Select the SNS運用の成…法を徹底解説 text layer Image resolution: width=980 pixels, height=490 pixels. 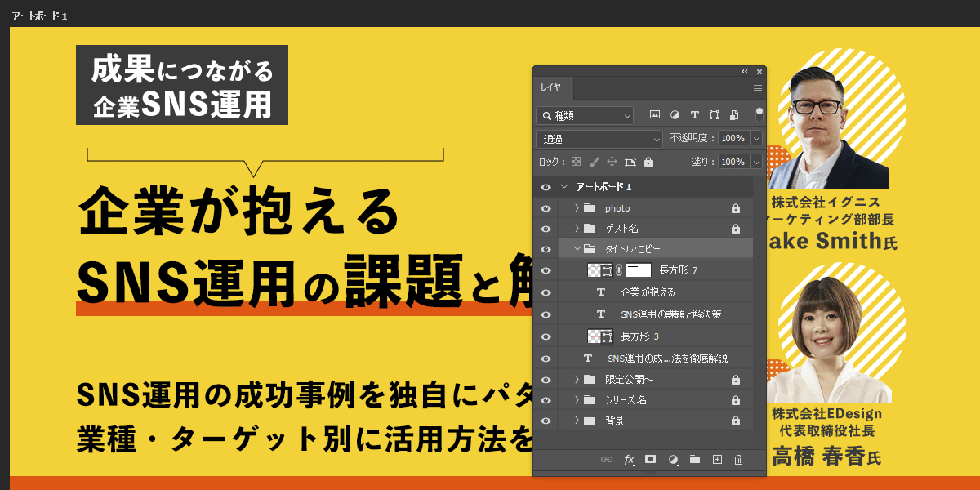pyautogui.click(x=667, y=358)
